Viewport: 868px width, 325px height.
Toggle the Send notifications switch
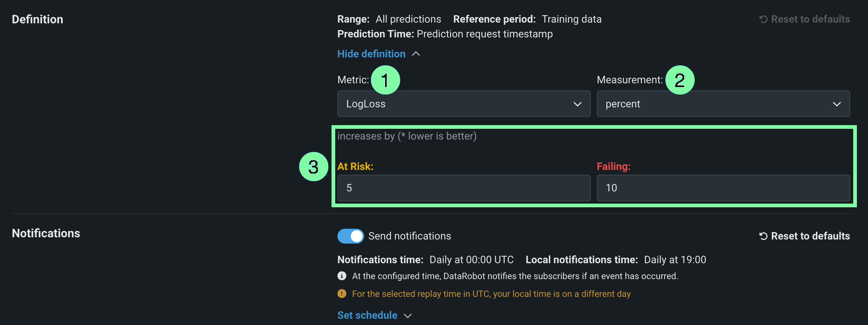(x=350, y=236)
